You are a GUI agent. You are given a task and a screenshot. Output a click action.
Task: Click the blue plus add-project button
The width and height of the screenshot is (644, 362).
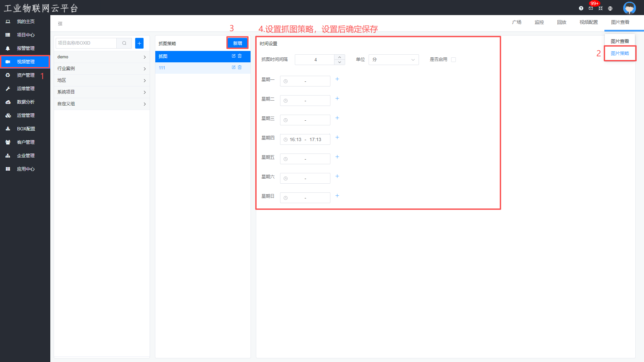tap(139, 43)
